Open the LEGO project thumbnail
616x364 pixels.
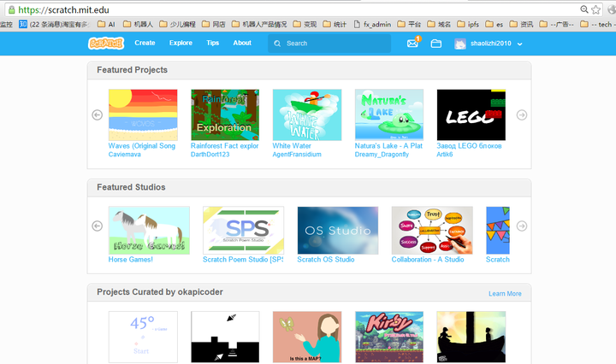(x=471, y=115)
